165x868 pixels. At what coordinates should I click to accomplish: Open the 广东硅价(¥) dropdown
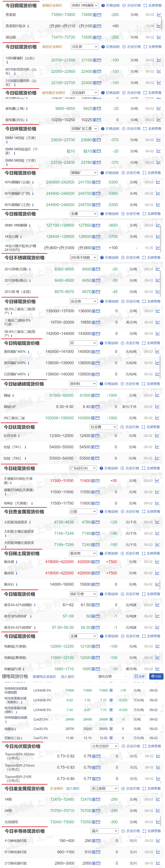83,468
